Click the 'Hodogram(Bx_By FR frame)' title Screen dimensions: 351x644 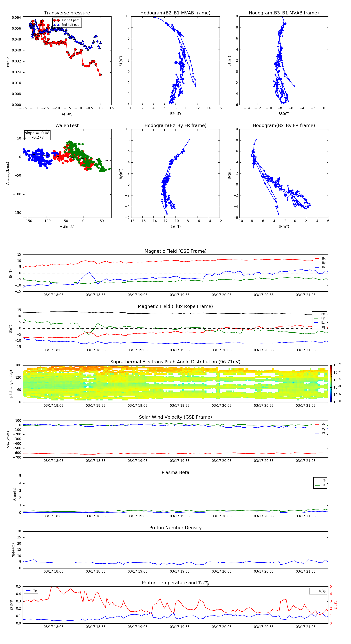click(284, 125)
